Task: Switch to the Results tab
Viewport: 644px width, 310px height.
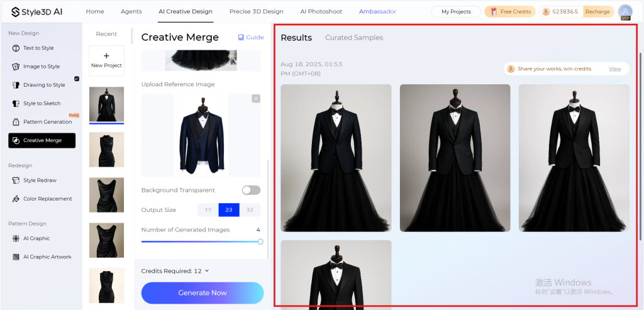Action: [296, 38]
